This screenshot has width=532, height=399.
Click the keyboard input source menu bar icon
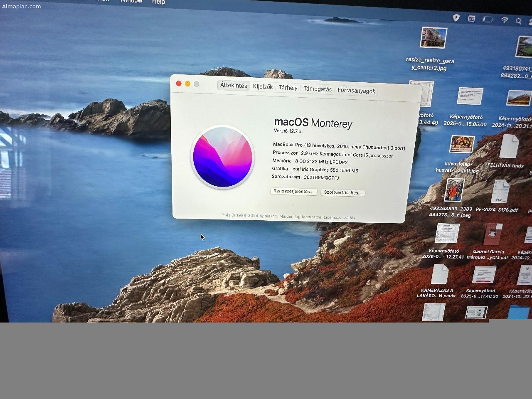coord(472,18)
